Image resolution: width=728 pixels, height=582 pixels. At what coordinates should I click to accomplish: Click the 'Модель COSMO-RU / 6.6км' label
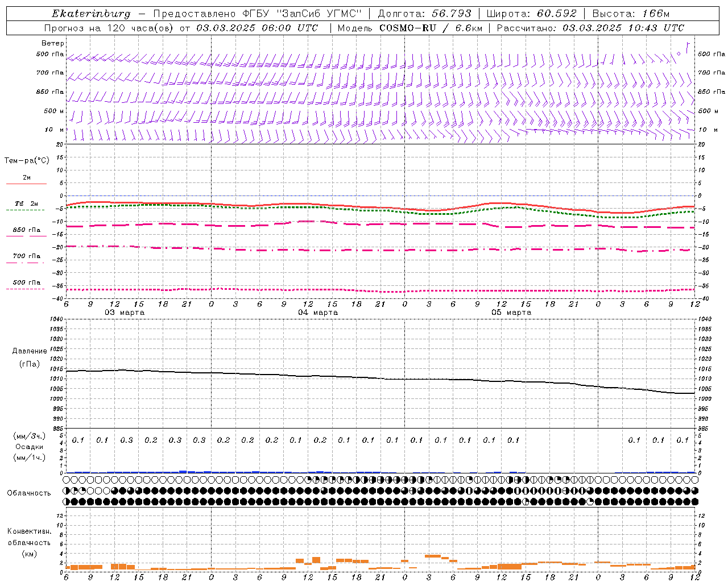click(x=409, y=28)
